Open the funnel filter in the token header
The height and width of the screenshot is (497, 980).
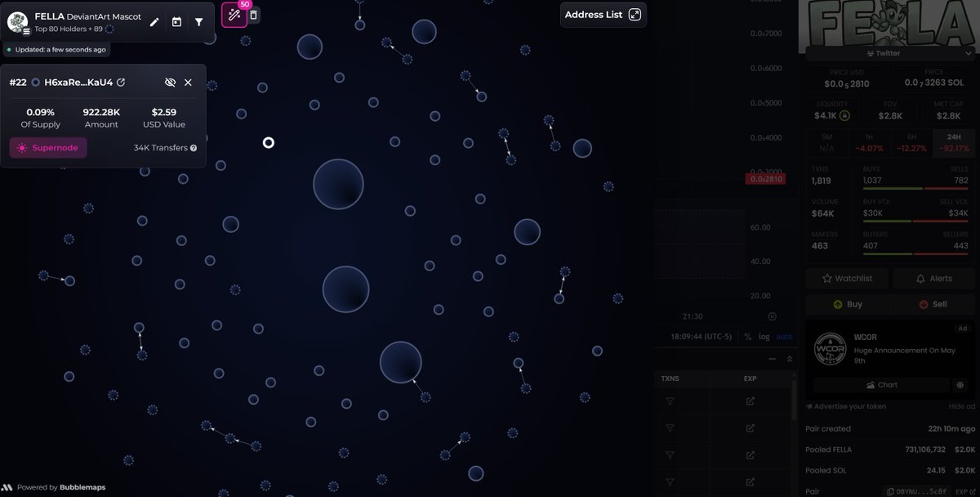(198, 22)
